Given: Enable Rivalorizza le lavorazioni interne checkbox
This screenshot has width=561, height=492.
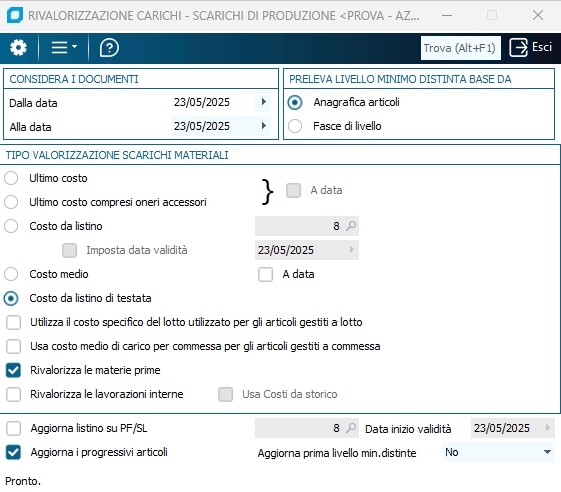Looking at the screenshot, I should (13, 394).
